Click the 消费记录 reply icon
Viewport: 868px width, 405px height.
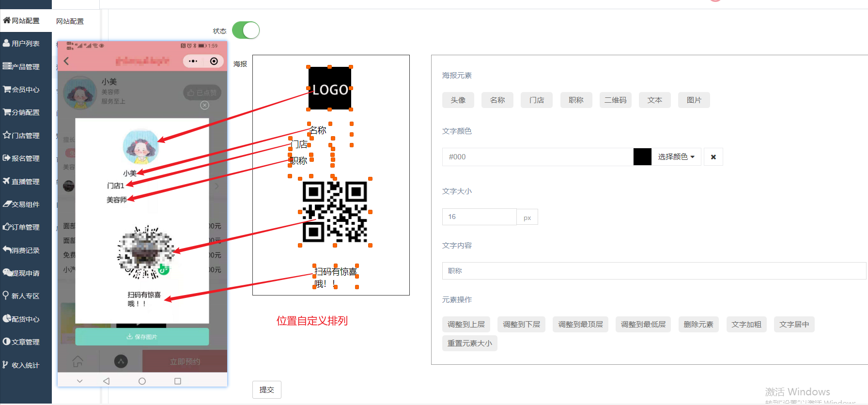6,249
